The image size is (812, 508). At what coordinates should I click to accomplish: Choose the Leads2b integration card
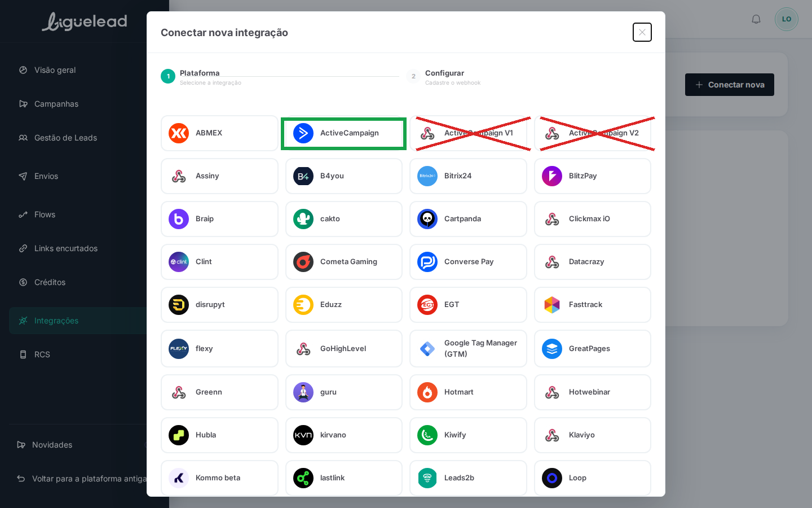[x=468, y=478]
